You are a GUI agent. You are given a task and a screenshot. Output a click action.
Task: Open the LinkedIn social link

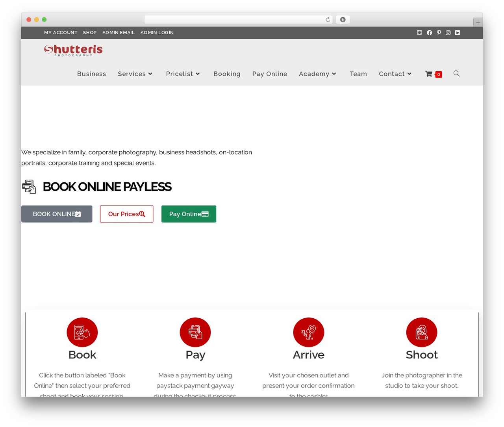458,33
